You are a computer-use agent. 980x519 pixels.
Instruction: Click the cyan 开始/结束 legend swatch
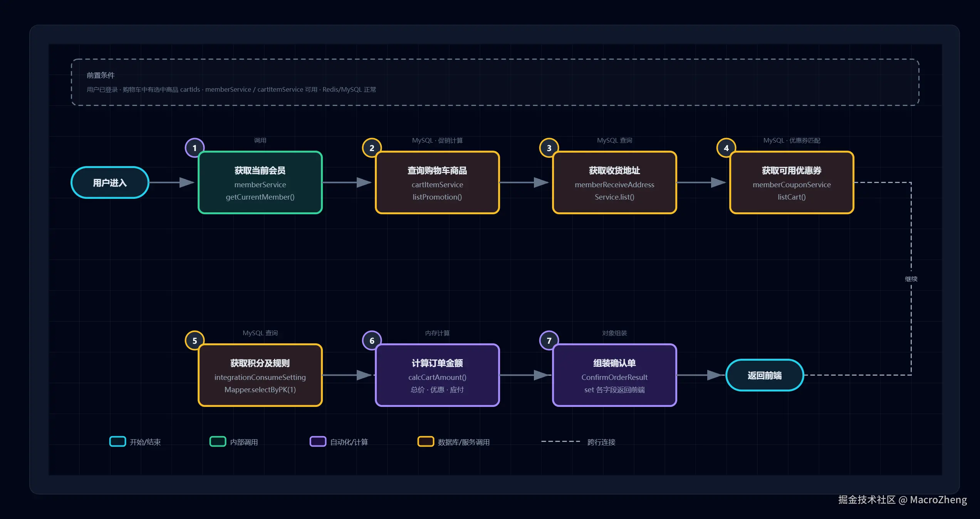coord(117,442)
